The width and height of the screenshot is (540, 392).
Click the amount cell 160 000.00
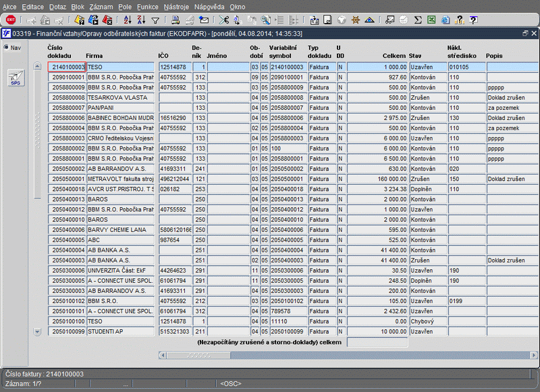[377, 179]
